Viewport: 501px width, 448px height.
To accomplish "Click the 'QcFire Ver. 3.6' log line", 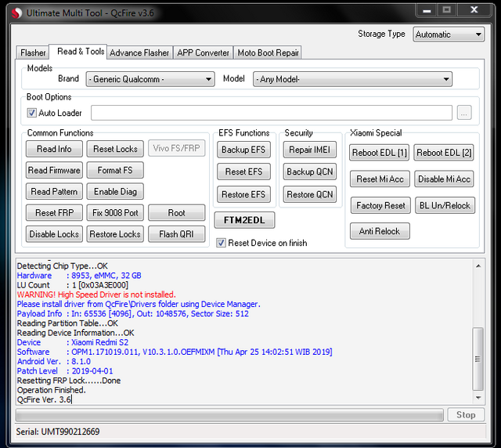I will tap(44, 399).
